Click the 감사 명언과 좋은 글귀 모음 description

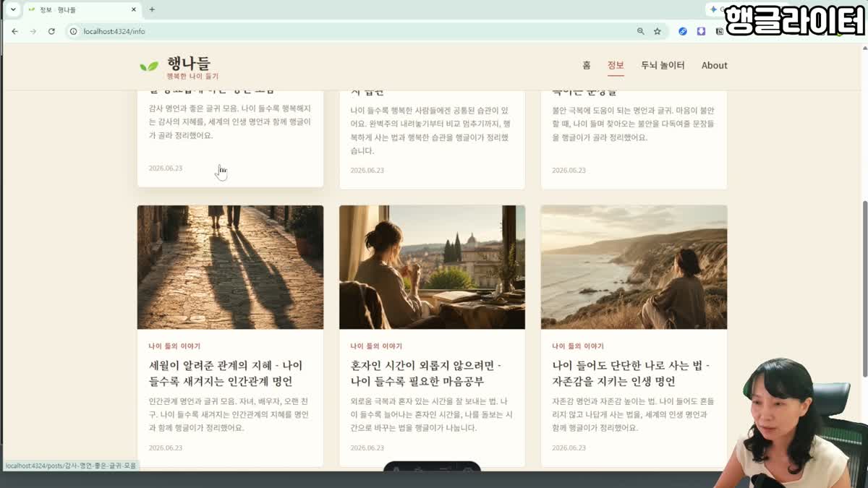click(x=230, y=122)
